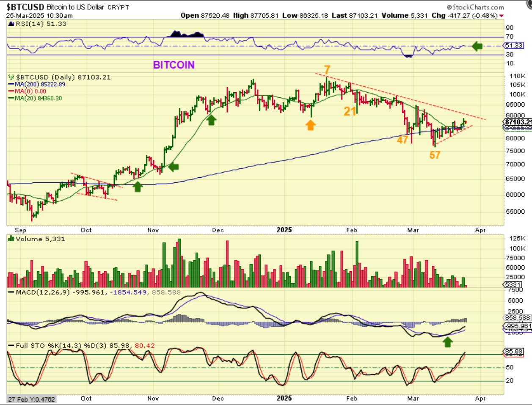
Task: Click the MA(20) 84360.30 legend entry
Action: click(38, 98)
